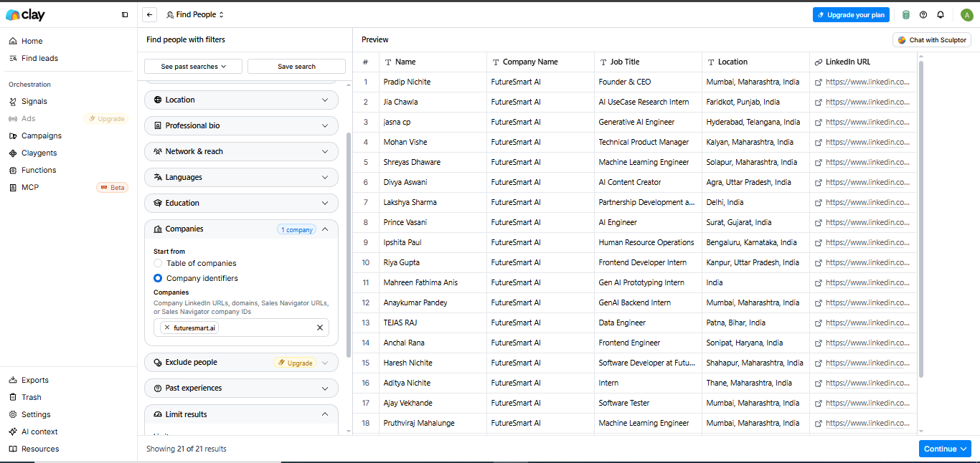
Task: Open LinkedIn link icon for Mohan Vishe
Action: pos(819,142)
